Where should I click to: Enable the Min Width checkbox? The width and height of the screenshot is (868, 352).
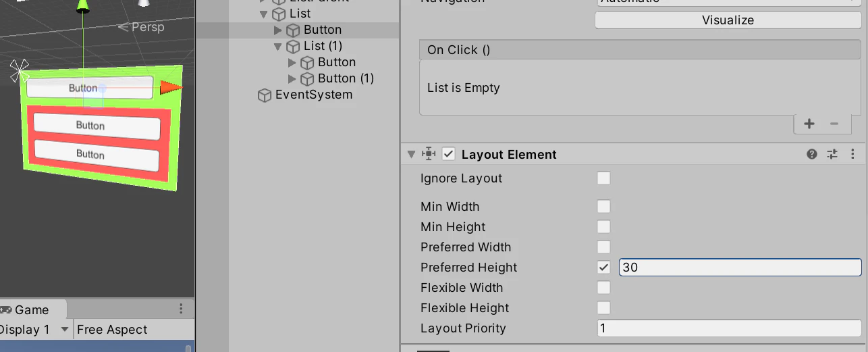coord(603,207)
